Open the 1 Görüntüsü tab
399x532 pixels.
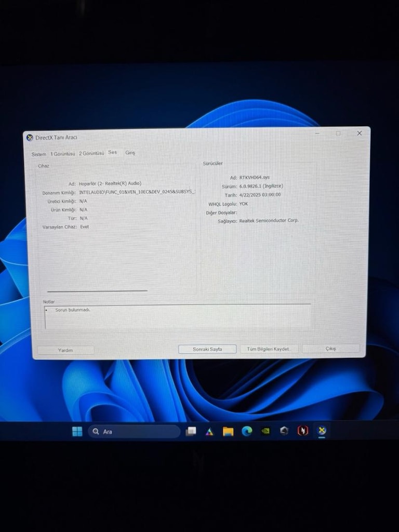click(x=63, y=154)
